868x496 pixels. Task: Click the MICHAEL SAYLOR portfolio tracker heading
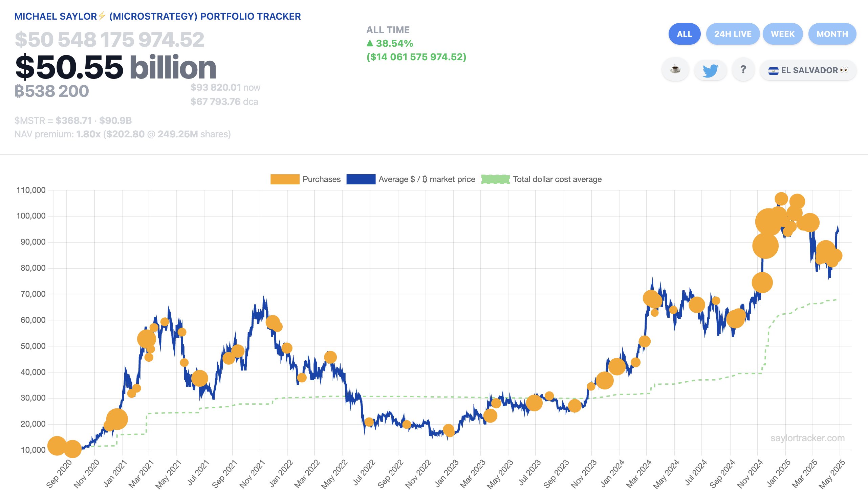(157, 16)
